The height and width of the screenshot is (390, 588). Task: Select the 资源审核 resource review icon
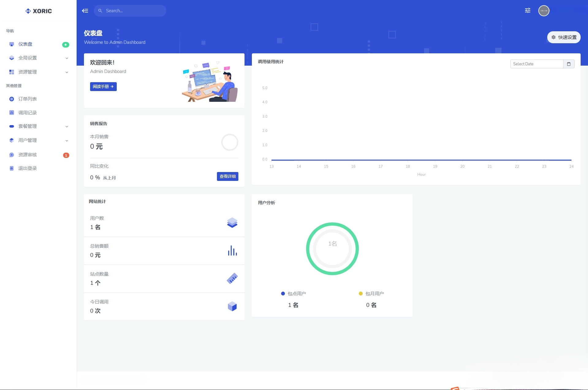(11, 155)
